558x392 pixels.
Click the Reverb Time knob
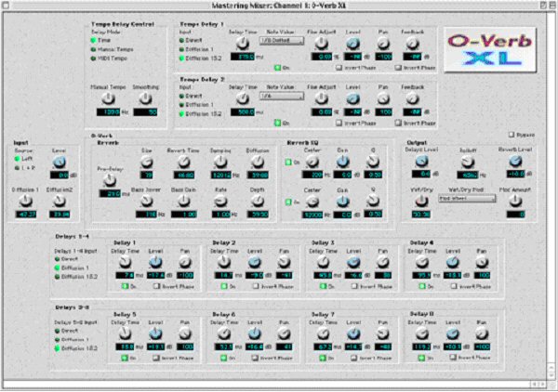183,163
